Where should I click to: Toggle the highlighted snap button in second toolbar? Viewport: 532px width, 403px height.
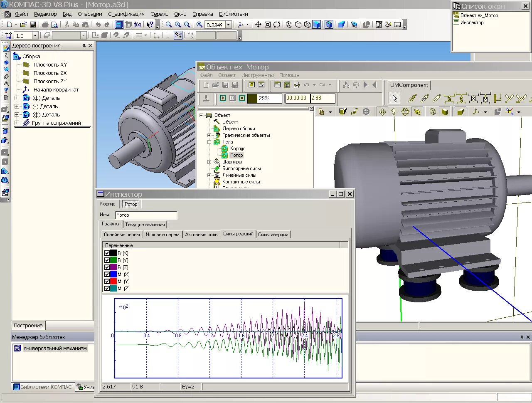(178, 36)
